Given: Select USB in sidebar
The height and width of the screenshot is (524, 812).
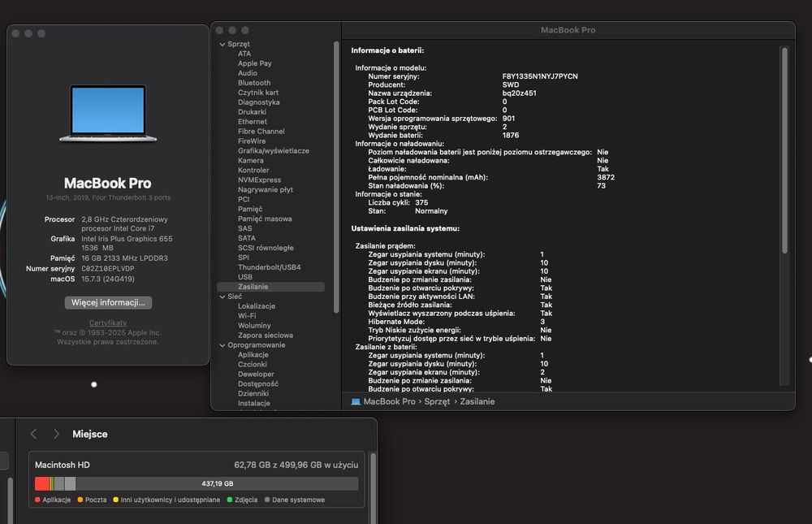Looking at the screenshot, I should tap(245, 277).
